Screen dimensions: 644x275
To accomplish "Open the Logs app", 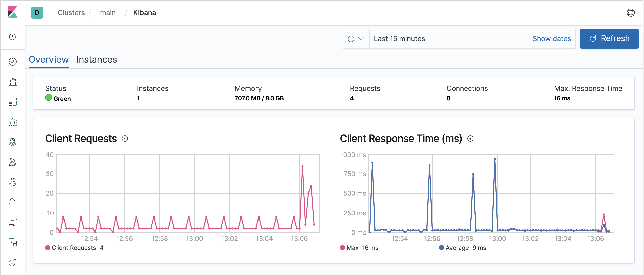I will (12, 223).
